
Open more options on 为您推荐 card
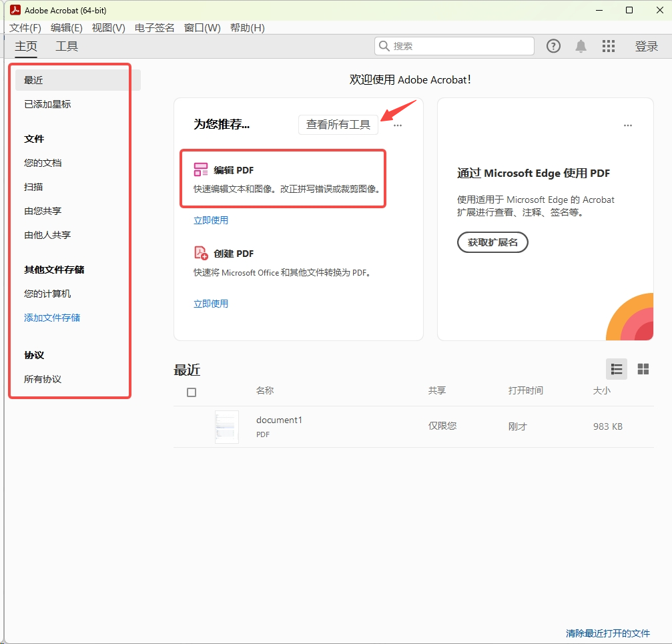pos(398,125)
